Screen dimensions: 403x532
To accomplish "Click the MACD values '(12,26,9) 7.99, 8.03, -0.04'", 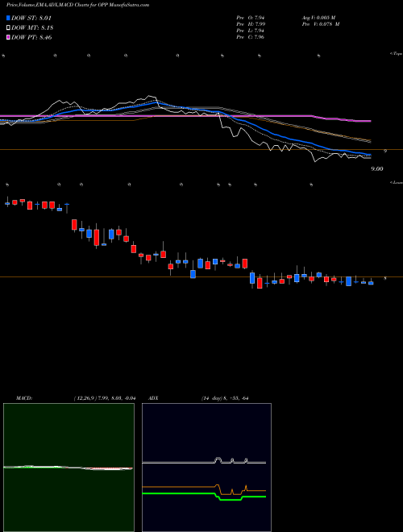I will click(x=105, y=398).
